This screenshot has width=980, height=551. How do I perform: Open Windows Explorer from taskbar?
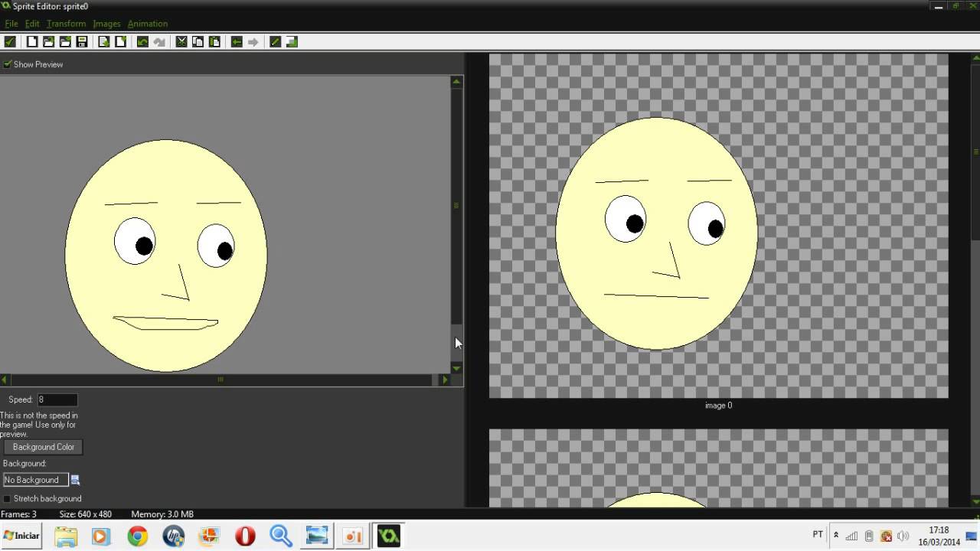(x=66, y=536)
